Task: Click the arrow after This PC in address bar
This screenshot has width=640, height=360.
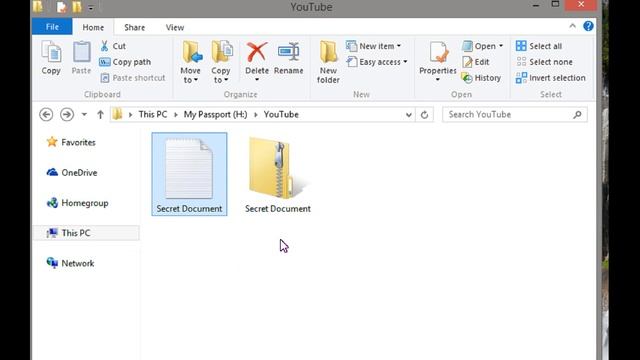Action: pos(176,115)
